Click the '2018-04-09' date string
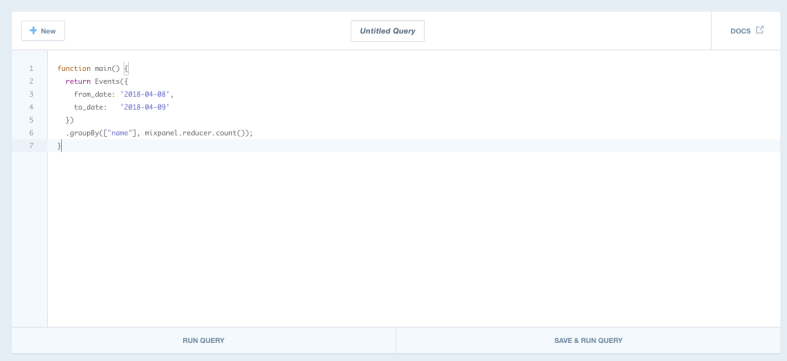Screen dimensions: 787x361 [145, 107]
